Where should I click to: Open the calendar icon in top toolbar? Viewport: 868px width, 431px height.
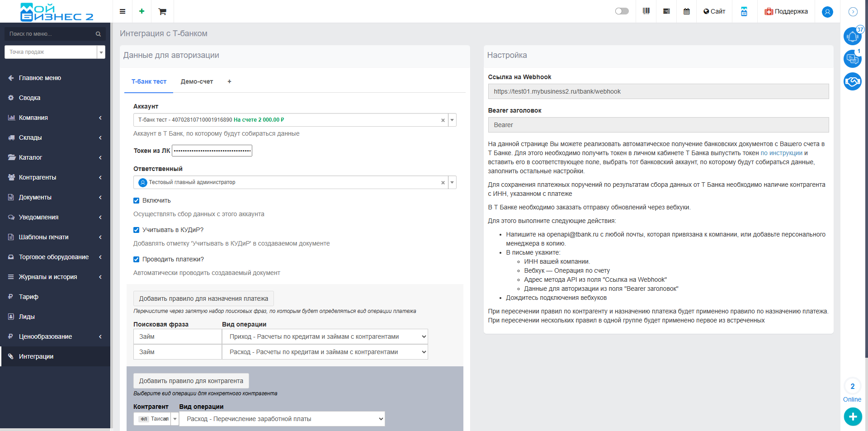(x=687, y=11)
